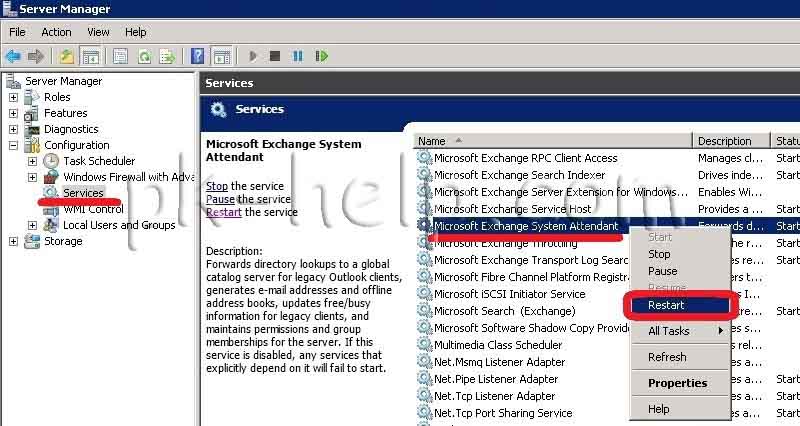Click the Restart Service toolbar icon
Image resolution: width=800 pixels, height=426 pixels.
[x=321, y=56]
